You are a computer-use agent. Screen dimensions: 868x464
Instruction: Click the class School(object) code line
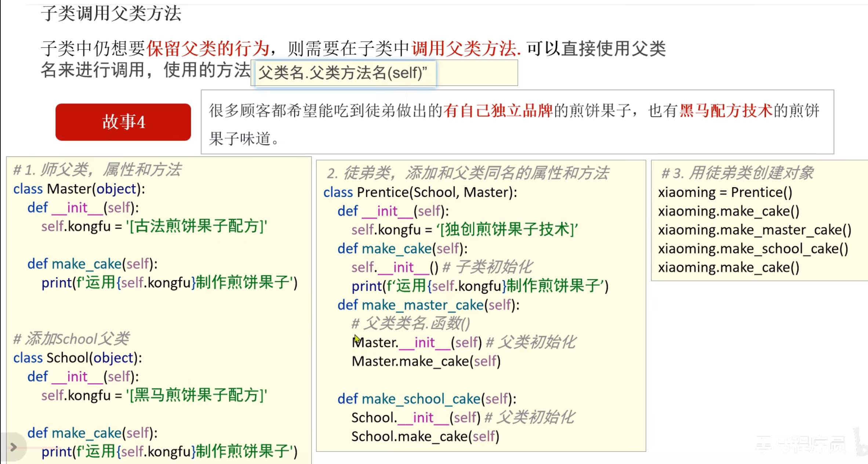click(78, 358)
